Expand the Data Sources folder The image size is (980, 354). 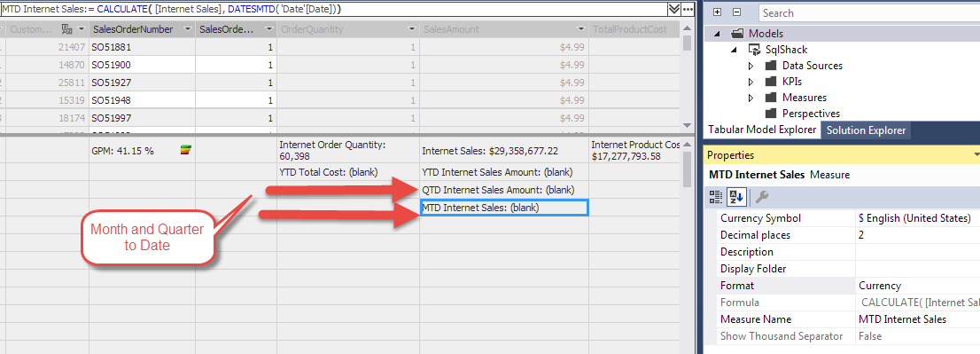pyautogui.click(x=751, y=66)
